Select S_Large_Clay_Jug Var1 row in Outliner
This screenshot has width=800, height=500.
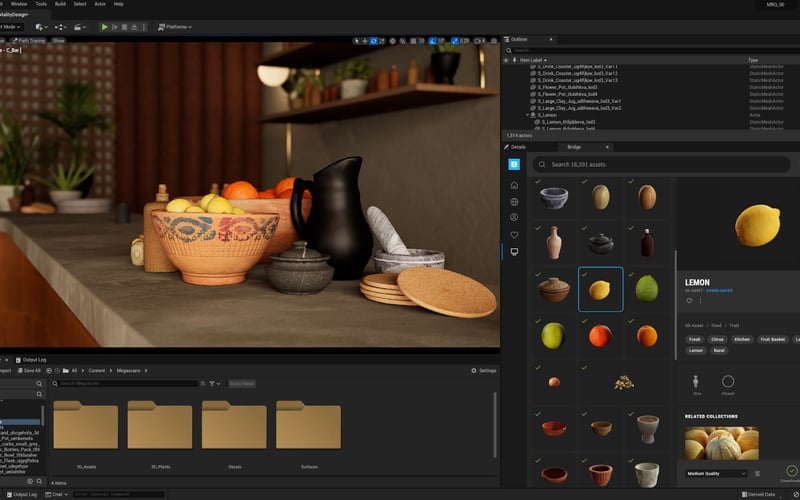pyautogui.click(x=579, y=101)
